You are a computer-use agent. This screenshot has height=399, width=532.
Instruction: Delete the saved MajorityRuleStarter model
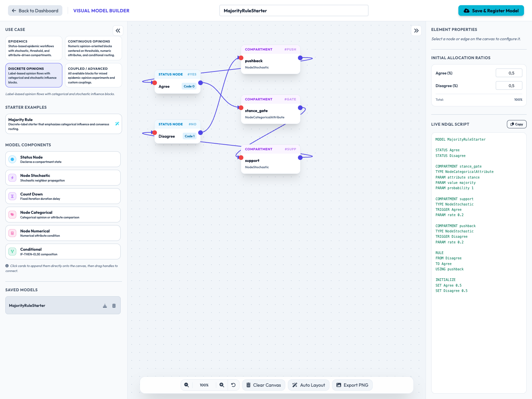pyautogui.click(x=114, y=306)
